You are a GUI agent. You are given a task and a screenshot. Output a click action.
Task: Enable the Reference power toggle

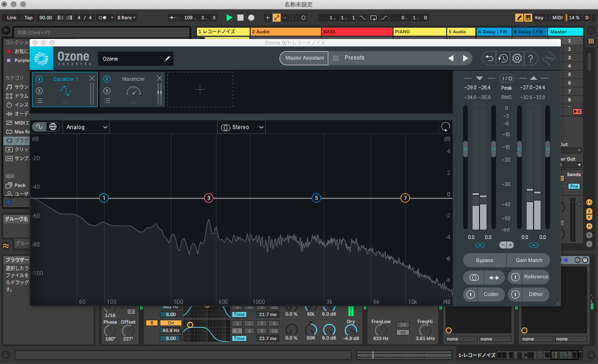(x=516, y=277)
